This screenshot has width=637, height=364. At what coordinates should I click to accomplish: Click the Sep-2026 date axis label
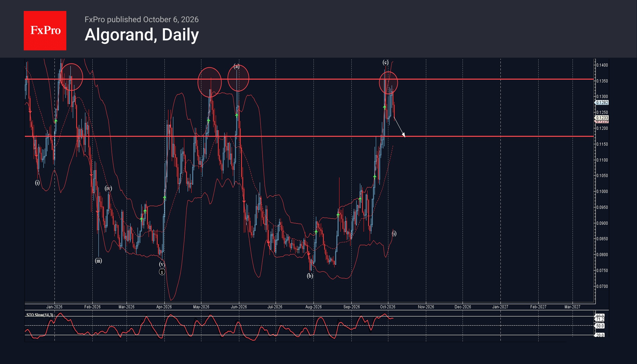click(x=352, y=307)
